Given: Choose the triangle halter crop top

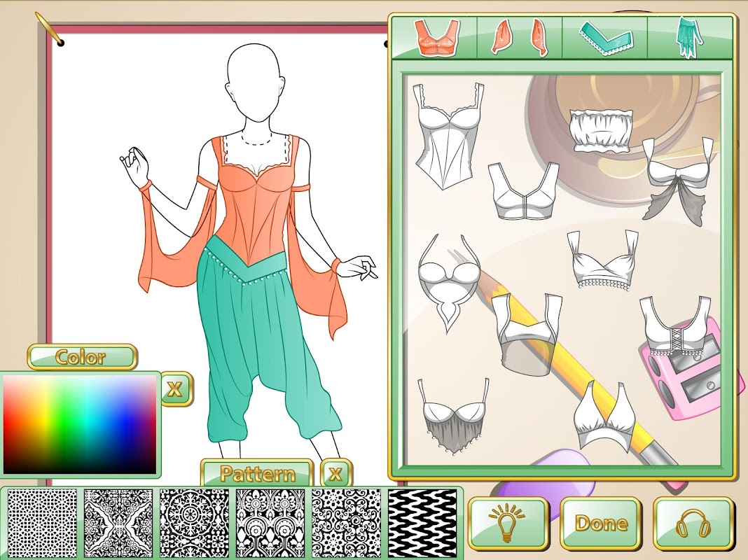Looking at the screenshot, I should [604, 417].
